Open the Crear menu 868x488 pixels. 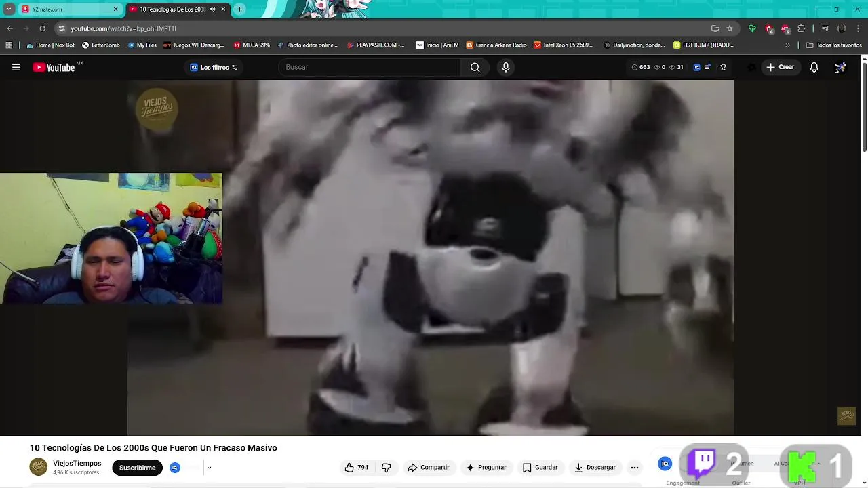click(780, 67)
